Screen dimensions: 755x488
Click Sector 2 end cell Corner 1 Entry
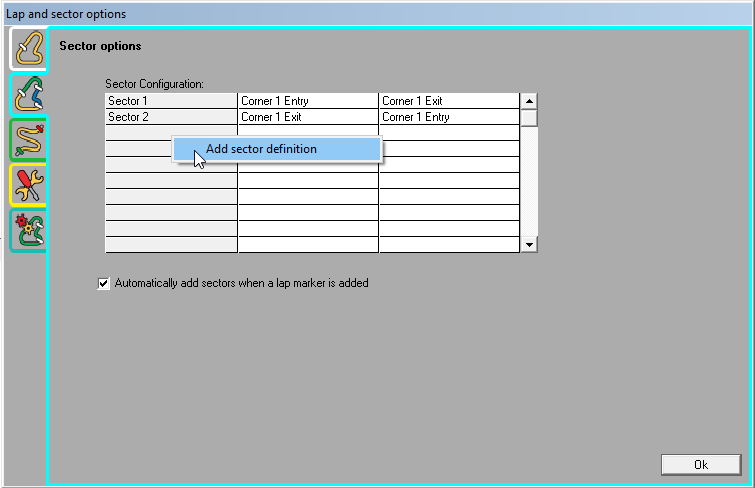pyautogui.click(x=448, y=117)
